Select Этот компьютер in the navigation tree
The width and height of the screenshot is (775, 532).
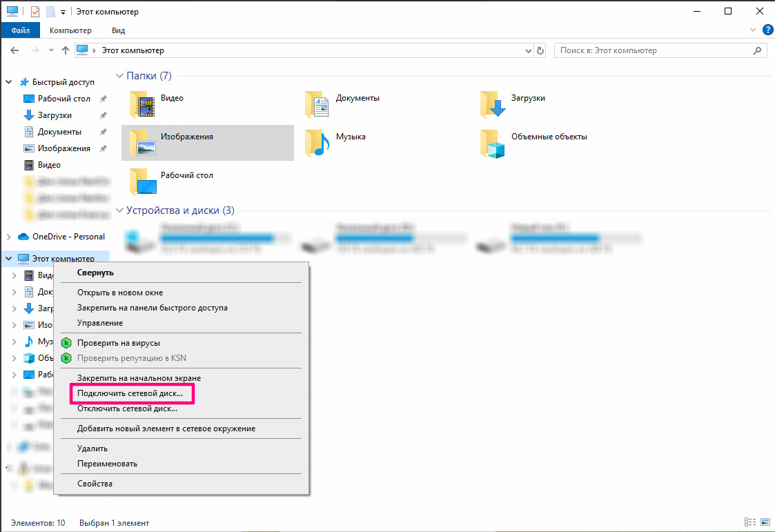pos(63,258)
